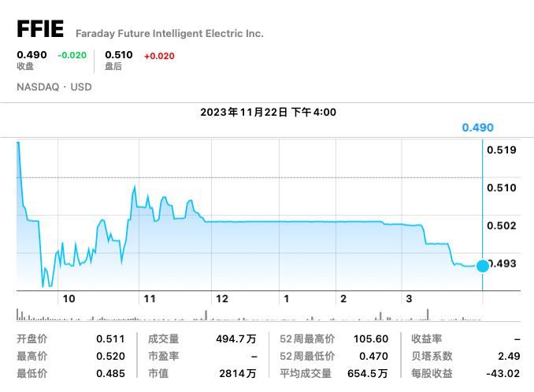Click the date label 2023年11月22日 下午4:00

pos(268,112)
